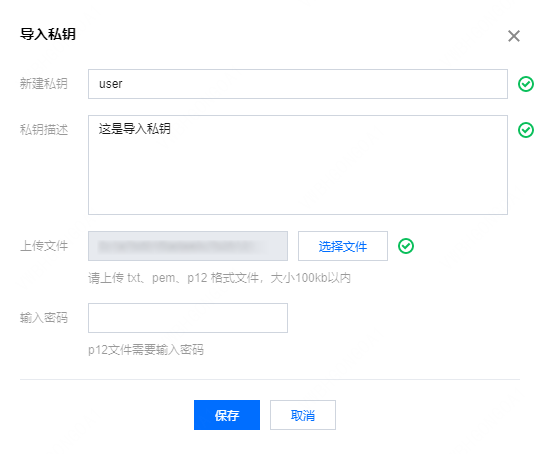
Task: Click hint text about txt, pem, p12 formats
Action: [x=219, y=278]
